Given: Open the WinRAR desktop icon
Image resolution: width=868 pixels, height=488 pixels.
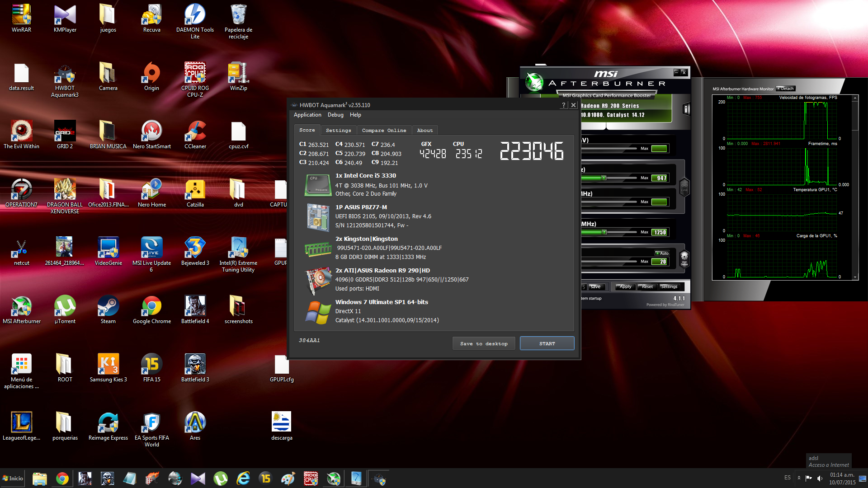Looking at the screenshot, I should pyautogui.click(x=21, y=19).
